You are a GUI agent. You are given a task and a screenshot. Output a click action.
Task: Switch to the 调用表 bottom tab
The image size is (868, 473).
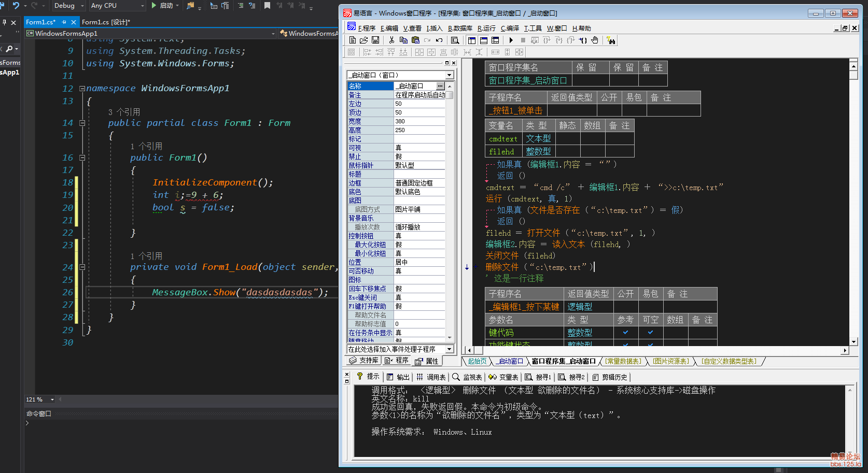pos(431,377)
